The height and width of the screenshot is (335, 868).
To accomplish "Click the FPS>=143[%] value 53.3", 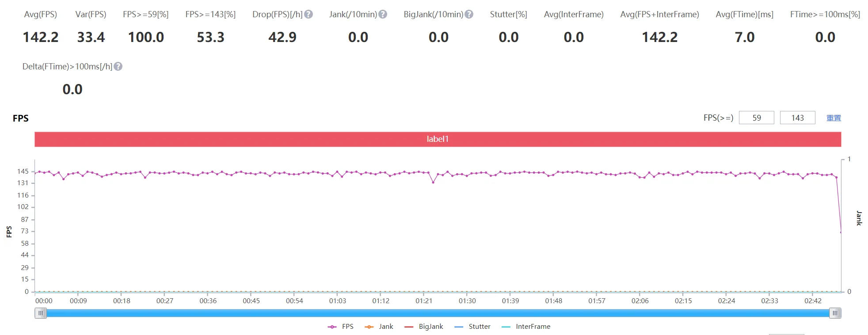I will pyautogui.click(x=210, y=37).
